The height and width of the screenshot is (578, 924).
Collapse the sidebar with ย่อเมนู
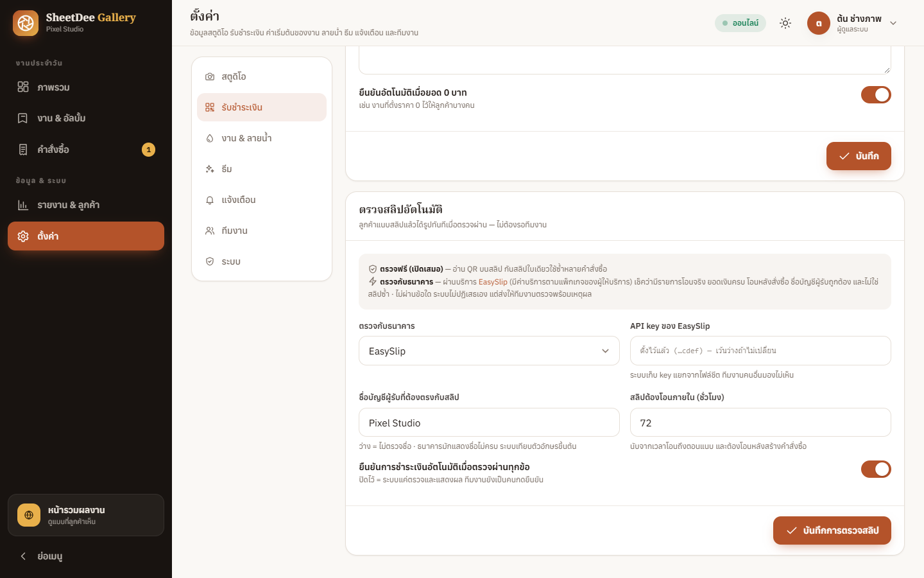[x=86, y=556]
